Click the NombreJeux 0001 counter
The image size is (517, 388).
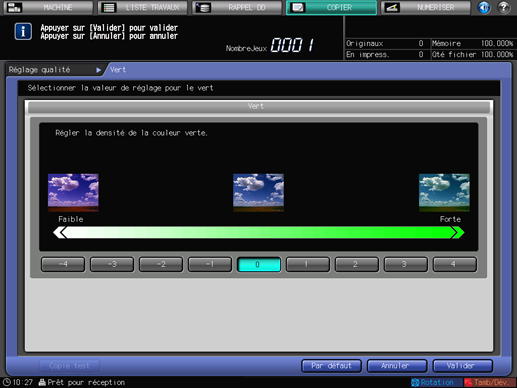pyautogui.click(x=270, y=46)
